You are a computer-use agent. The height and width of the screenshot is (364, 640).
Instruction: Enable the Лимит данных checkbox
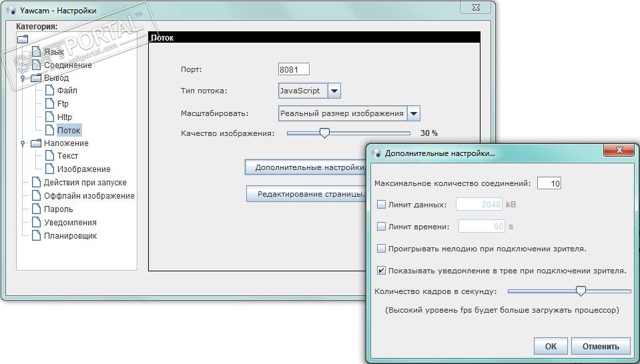tap(381, 205)
